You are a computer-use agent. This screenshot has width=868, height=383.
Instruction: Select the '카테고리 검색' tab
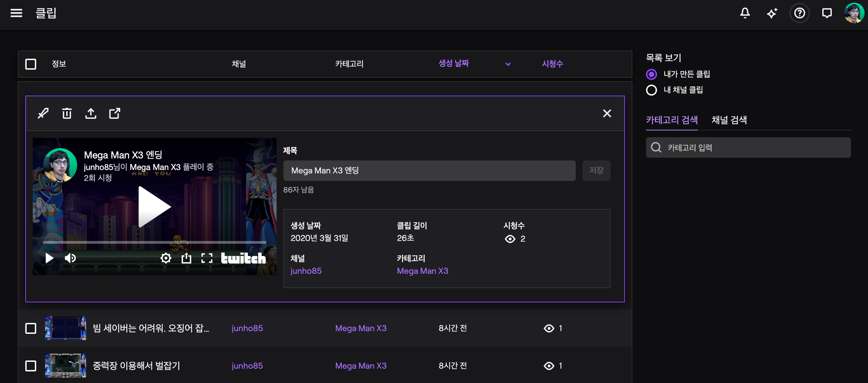[672, 120]
